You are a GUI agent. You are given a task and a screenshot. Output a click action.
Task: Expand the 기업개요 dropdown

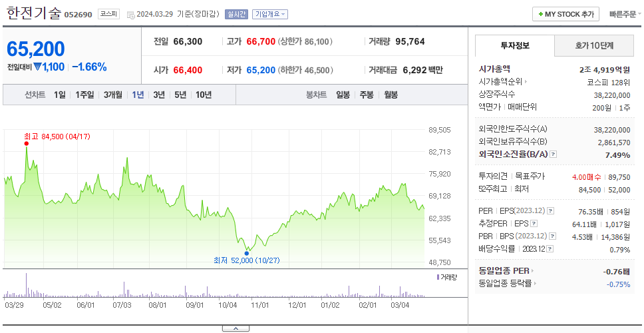point(270,15)
